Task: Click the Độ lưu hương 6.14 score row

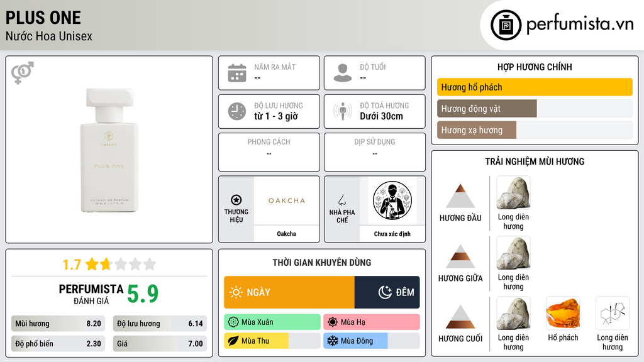Action: pos(160,324)
